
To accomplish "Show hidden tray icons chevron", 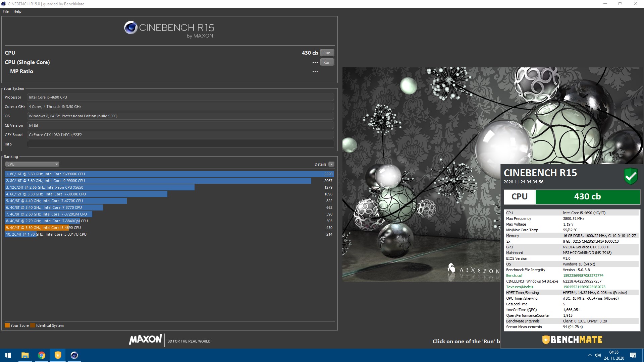I will [590, 355].
